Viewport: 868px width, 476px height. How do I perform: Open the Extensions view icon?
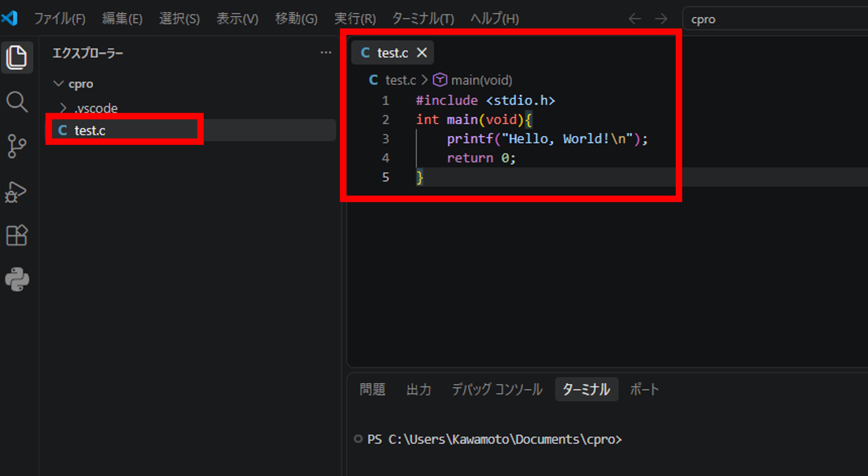(x=17, y=235)
